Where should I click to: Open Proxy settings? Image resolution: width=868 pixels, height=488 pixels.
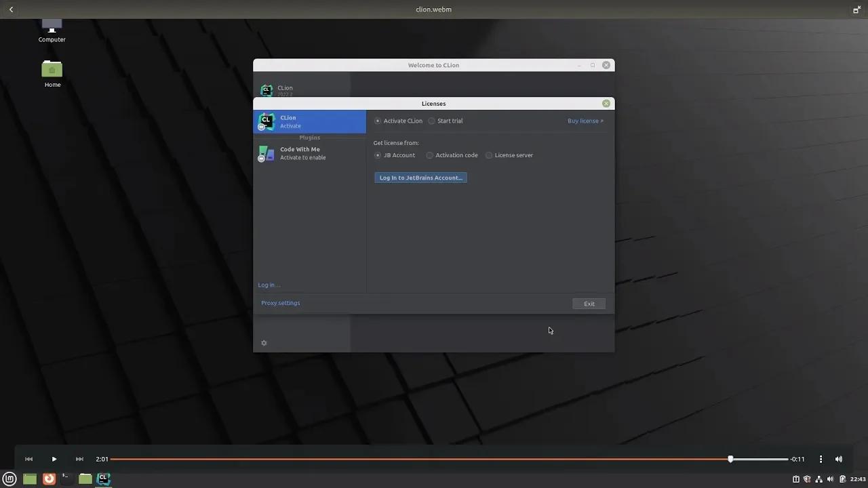pyautogui.click(x=280, y=303)
